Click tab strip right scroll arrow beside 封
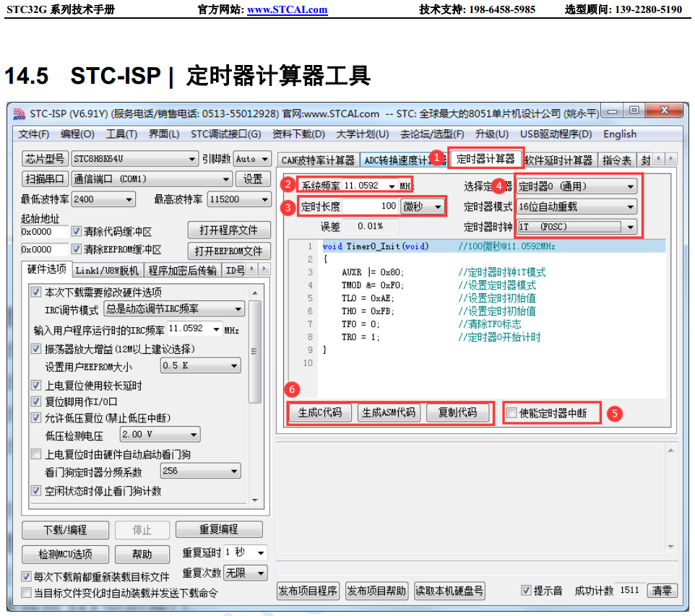The width and height of the screenshot is (695, 616). click(671, 158)
